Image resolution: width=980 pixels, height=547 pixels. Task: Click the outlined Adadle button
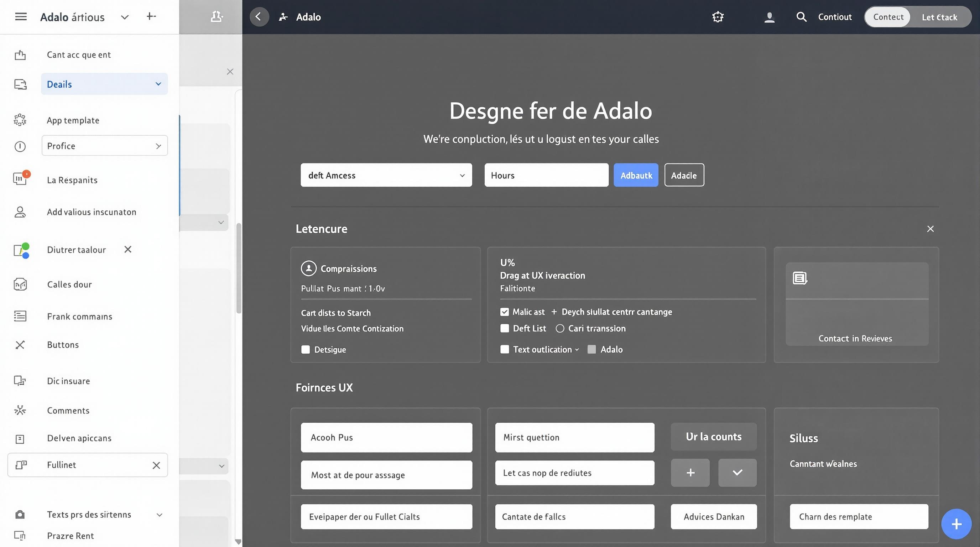tap(684, 175)
